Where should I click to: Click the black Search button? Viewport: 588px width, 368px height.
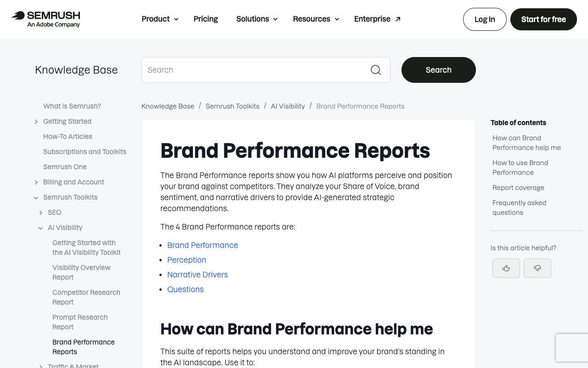pyautogui.click(x=439, y=70)
